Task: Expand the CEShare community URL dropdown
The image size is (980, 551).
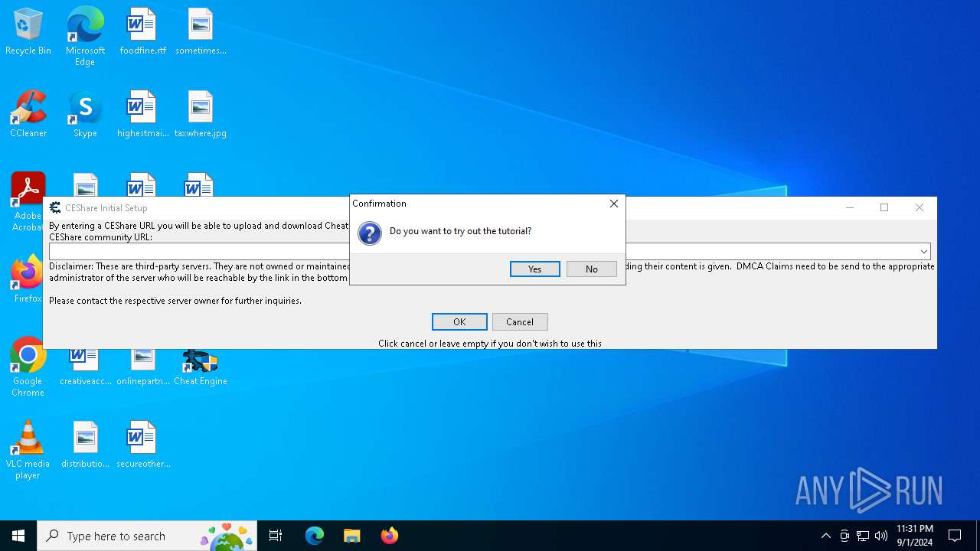Action: tap(924, 251)
